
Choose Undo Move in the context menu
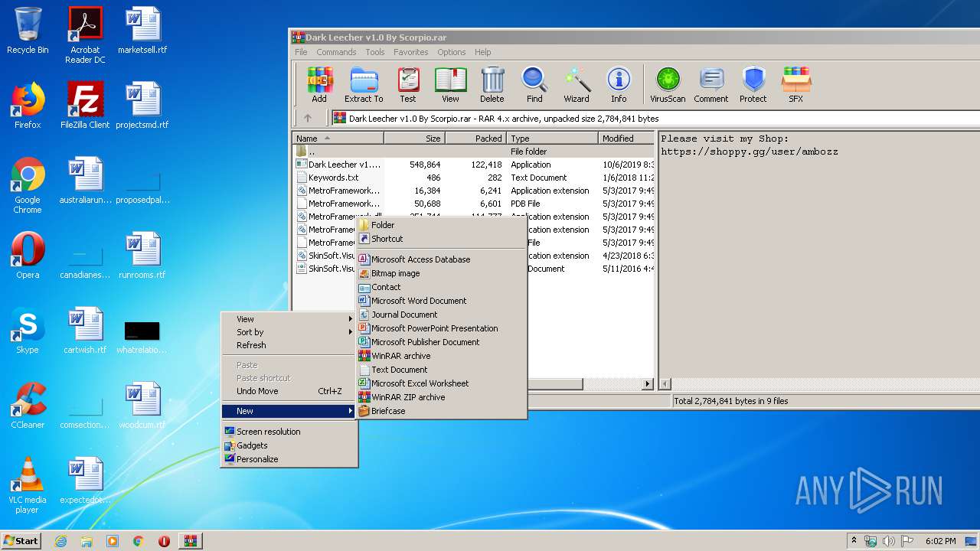[289, 391]
